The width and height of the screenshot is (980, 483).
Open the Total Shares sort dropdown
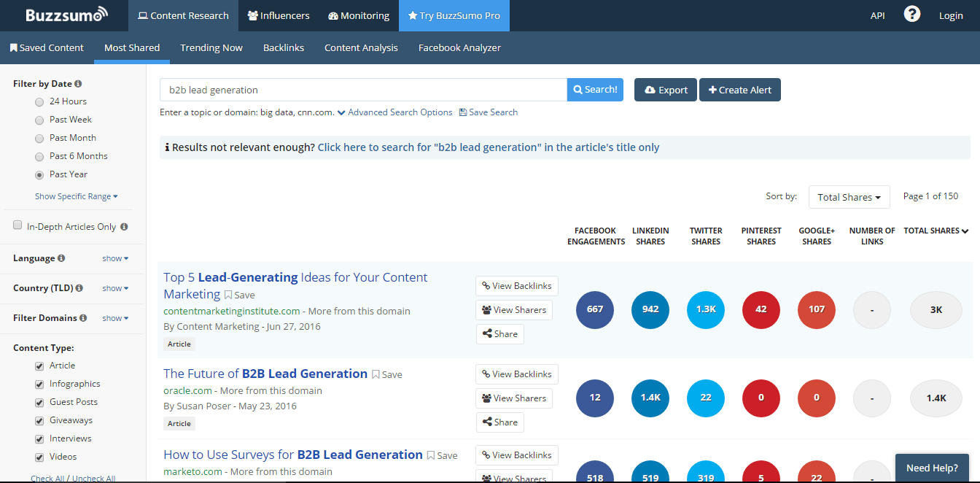coord(849,197)
